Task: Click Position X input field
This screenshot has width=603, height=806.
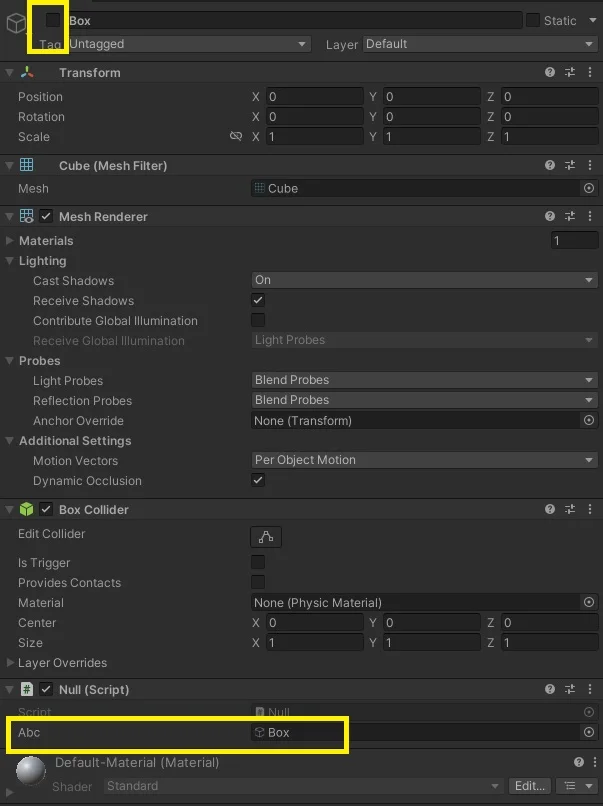Action: tap(315, 97)
